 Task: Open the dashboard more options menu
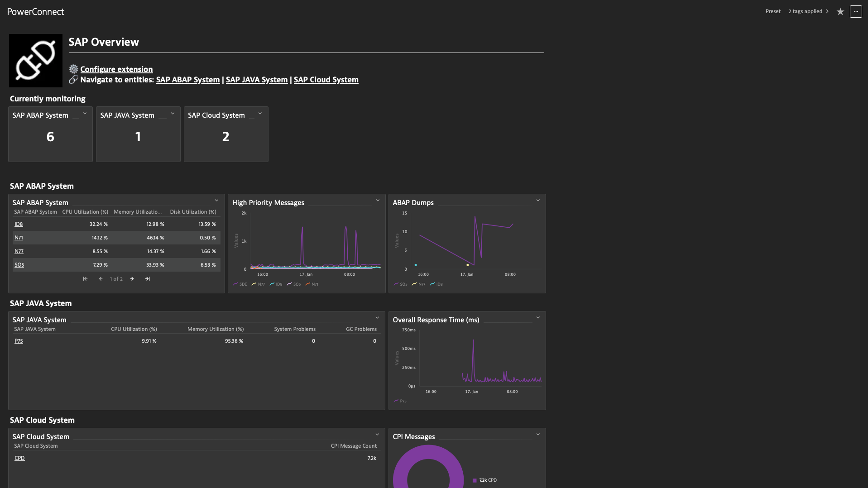point(855,11)
